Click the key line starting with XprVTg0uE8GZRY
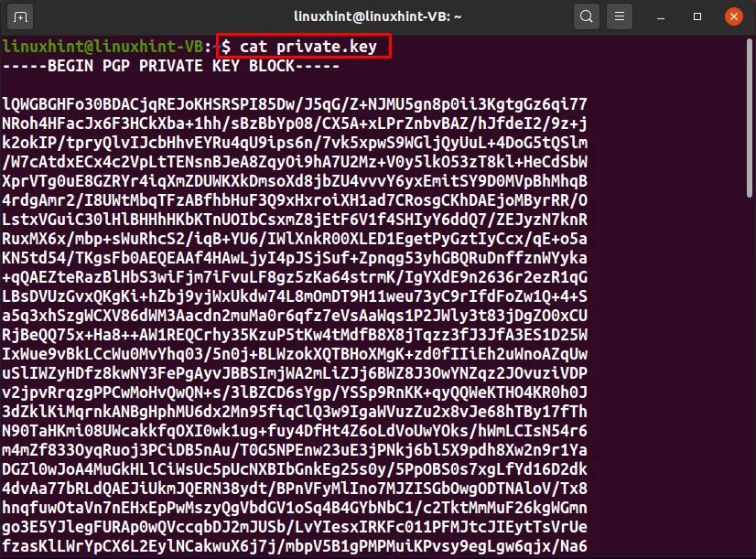The image size is (756, 559). pyautogui.click(x=295, y=181)
